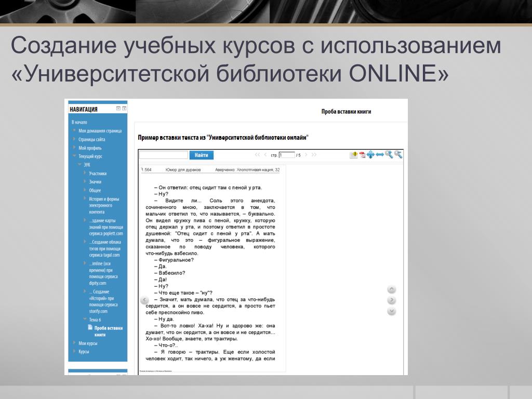The width and height of the screenshot is (532, 399).
Task: Open История и формы электронного контента
Action: pyautogui.click(x=104, y=205)
